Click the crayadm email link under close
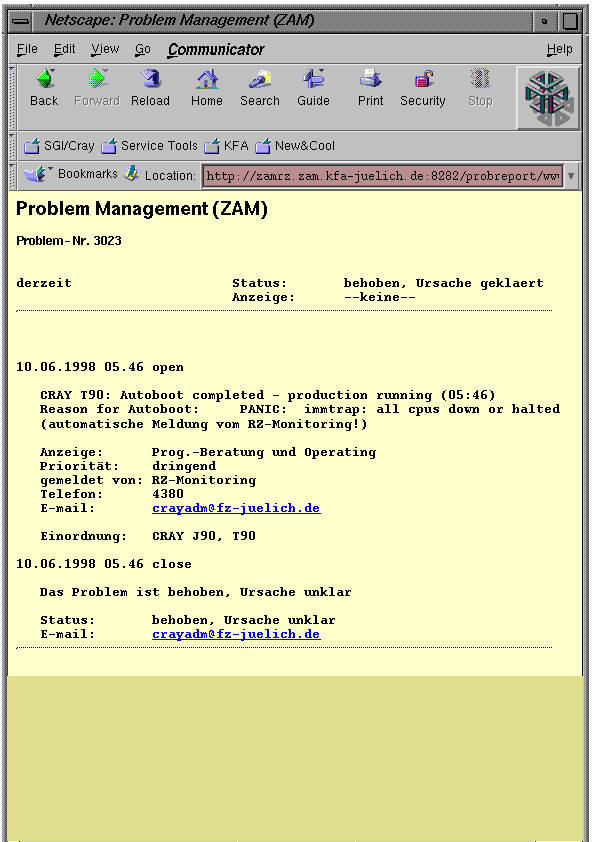Screen dimensions: 597x842 (236, 634)
